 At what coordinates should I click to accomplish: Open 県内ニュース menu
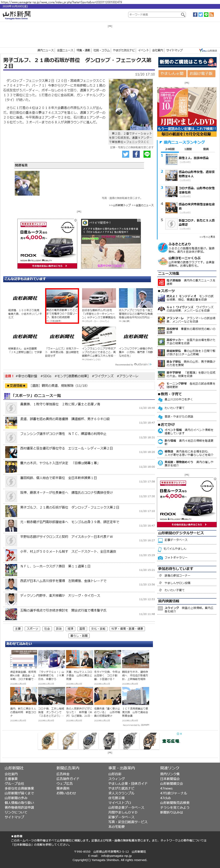click(45, 50)
